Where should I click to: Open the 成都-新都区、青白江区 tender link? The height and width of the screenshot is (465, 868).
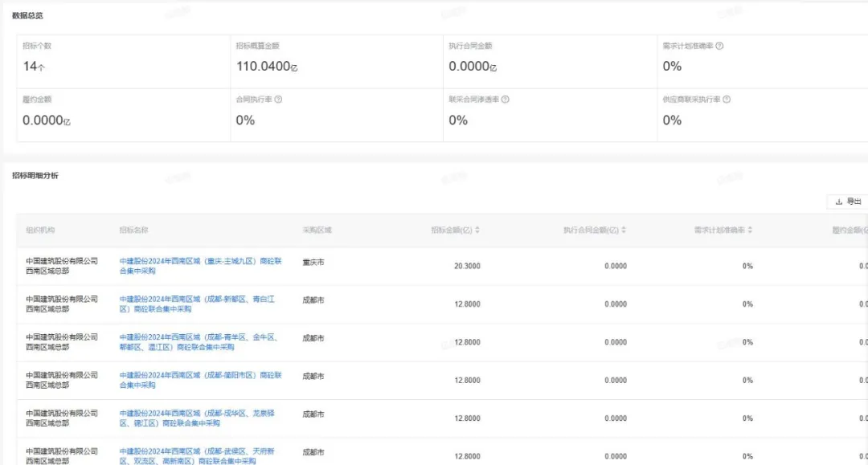tap(197, 304)
